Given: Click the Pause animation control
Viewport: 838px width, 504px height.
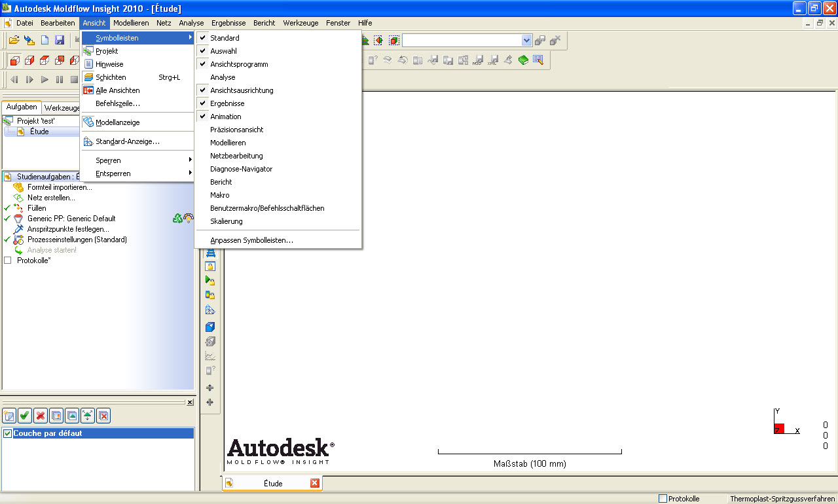Looking at the screenshot, I should (60, 80).
